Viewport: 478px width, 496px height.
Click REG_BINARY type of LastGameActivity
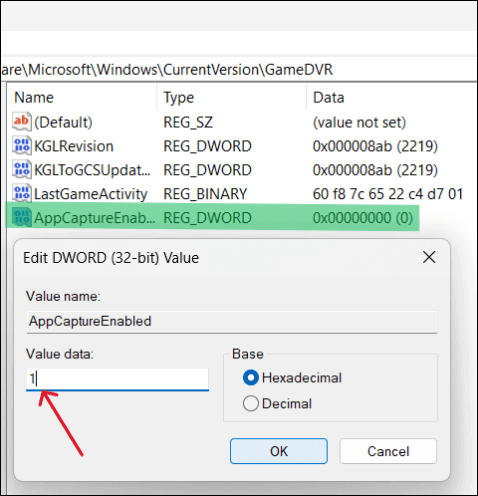(205, 194)
